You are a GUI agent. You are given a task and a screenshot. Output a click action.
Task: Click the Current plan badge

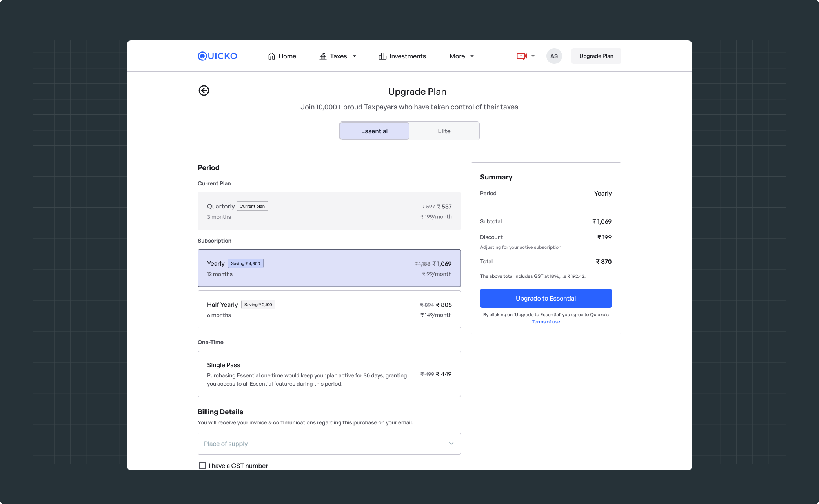coord(252,206)
